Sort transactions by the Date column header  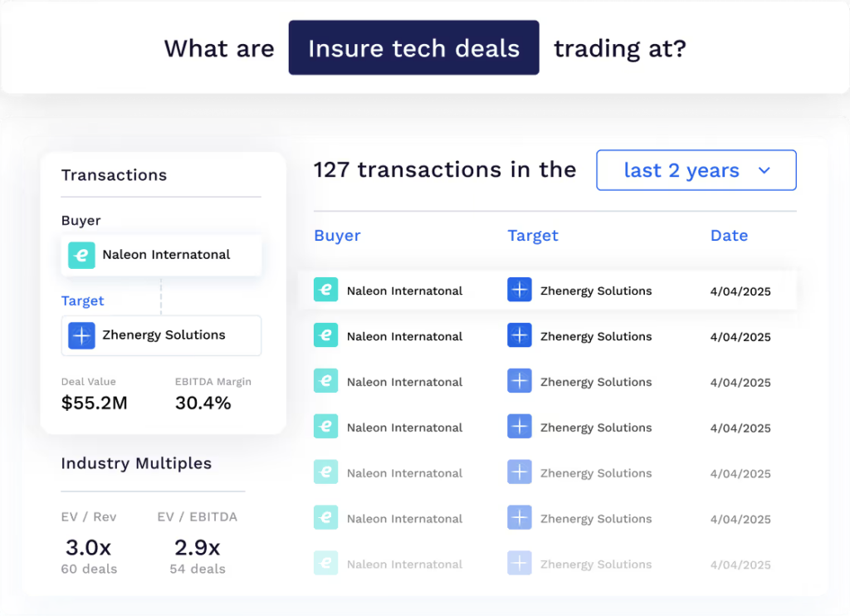[729, 235]
